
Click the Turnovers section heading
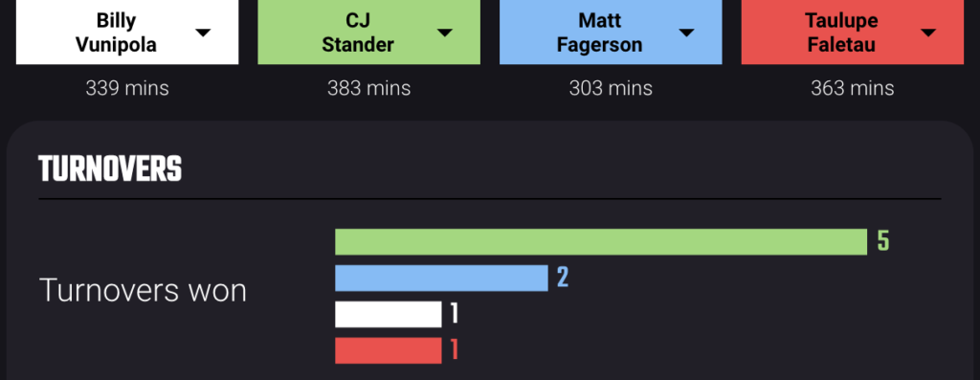pos(110,168)
